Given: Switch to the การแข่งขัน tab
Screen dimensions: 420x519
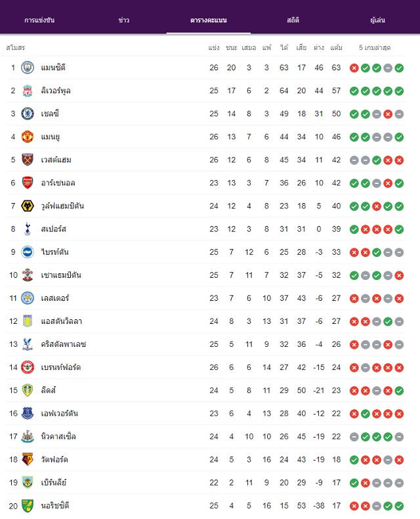Looking at the screenshot, I should coord(39,20).
